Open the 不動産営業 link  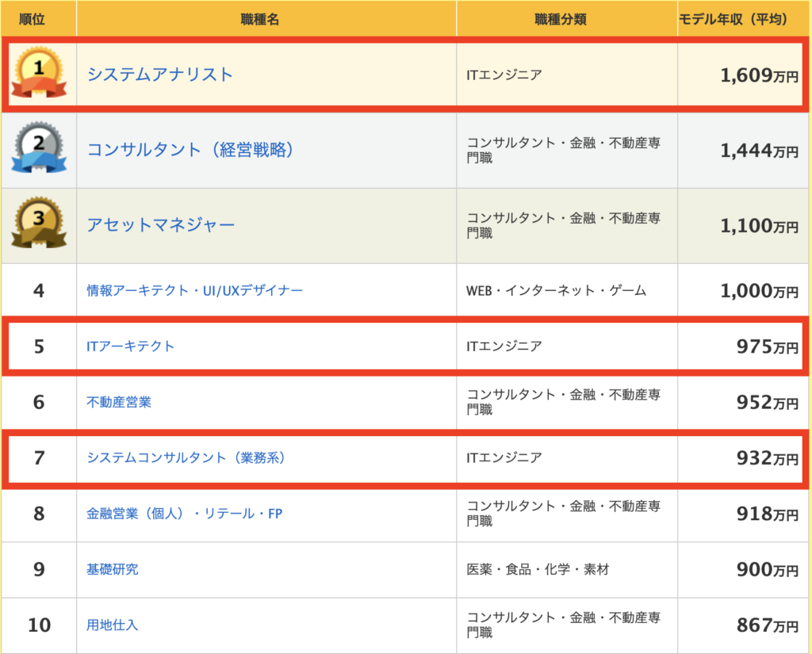pyautogui.click(x=119, y=402)
